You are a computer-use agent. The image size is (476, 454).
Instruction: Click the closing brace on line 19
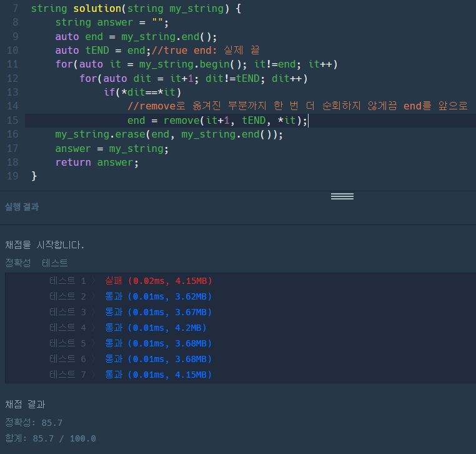tap(34, 176)
